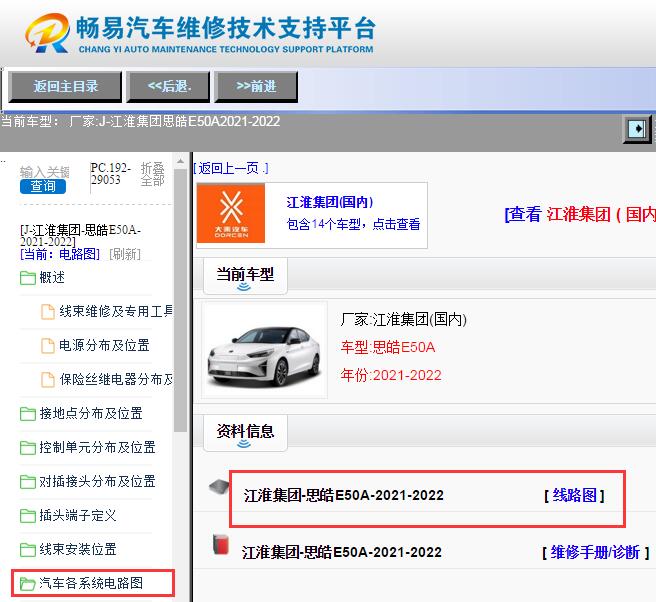Click 江淮集团-思皓E50A-2021-2022 text in 线路图 row
The image size is (656, 602).
coord(343,495)
